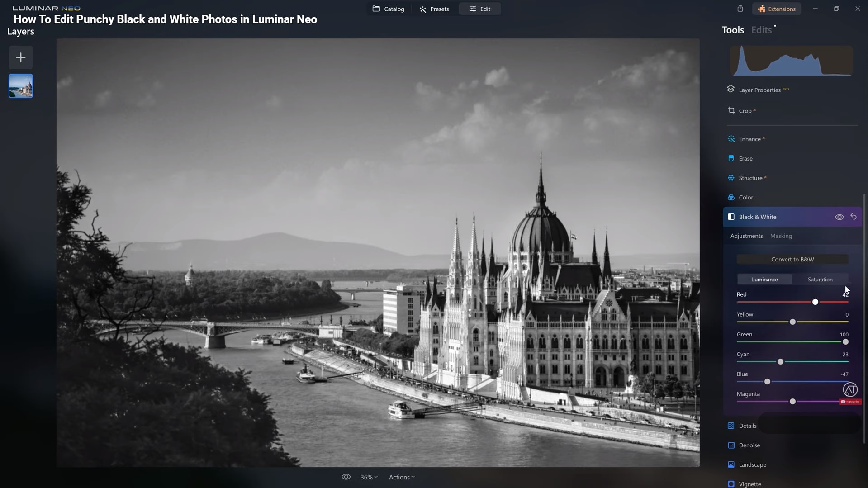Image resolution: width=868 pixels, height=488 pixels.
Task: Switch to the Edits panel tab
Action: (761, 30)
